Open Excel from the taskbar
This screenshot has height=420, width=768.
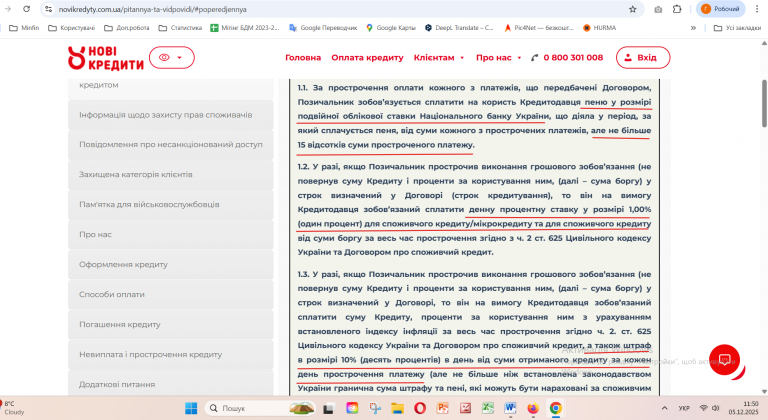pyautogui.click(x=488, y=408)
